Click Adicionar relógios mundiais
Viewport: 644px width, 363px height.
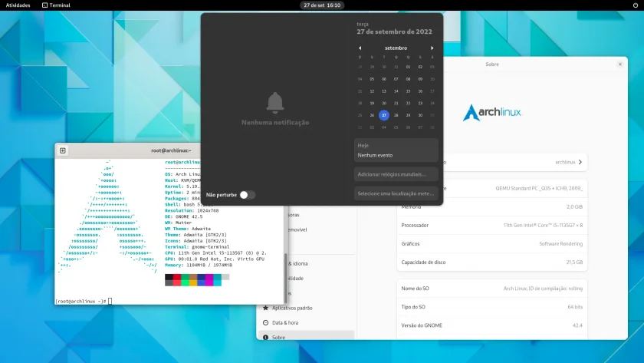coord(396,174)
